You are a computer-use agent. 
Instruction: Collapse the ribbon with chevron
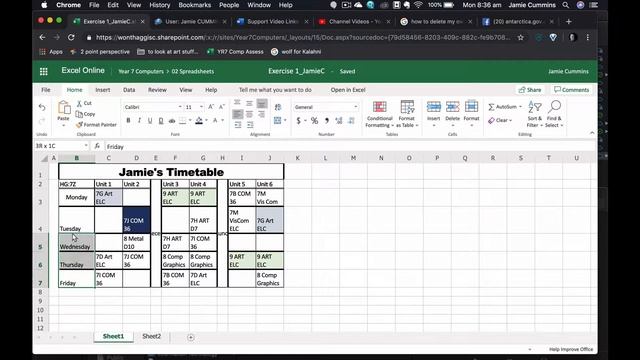[x=592, y=133]
